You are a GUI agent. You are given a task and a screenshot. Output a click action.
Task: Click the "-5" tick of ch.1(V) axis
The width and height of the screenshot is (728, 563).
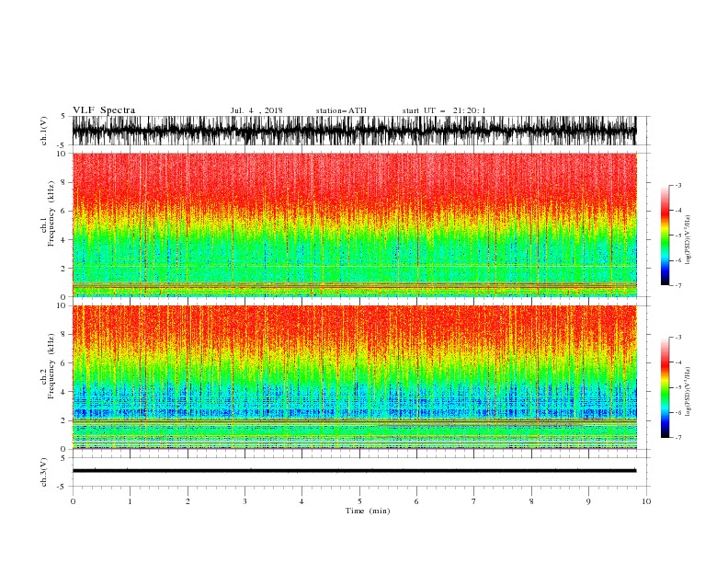click(62, 145)
